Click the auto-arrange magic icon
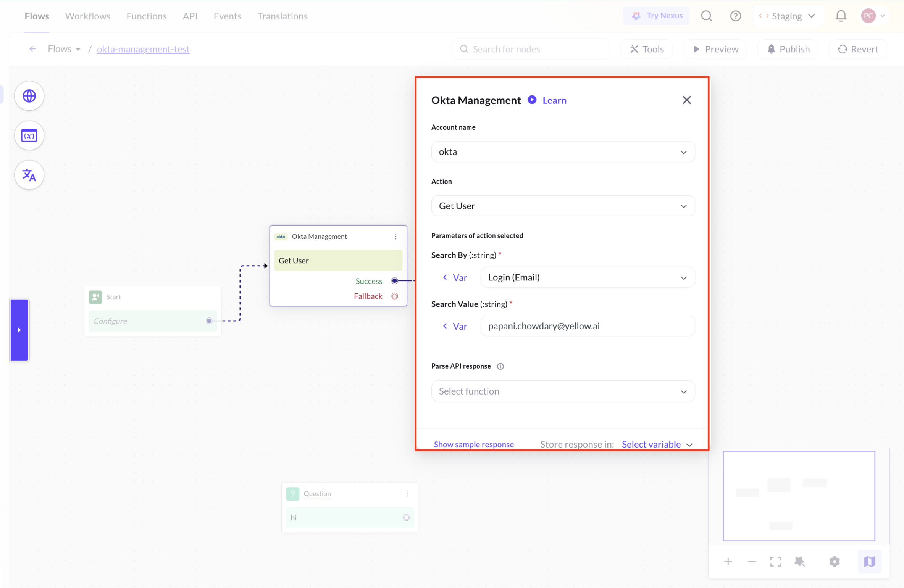 click(x=799, y=562)
